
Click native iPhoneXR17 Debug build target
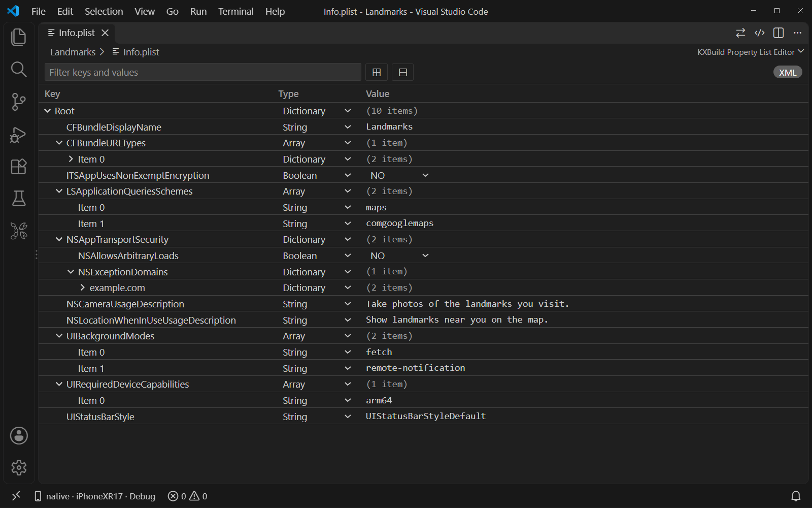(94, 496)
